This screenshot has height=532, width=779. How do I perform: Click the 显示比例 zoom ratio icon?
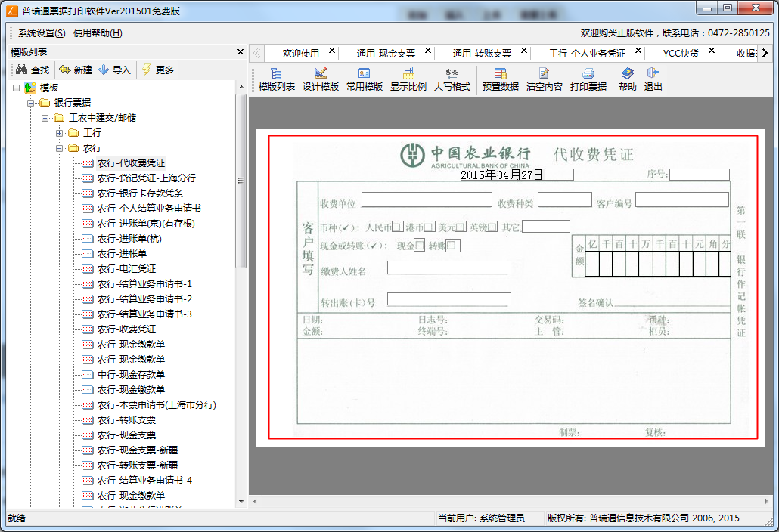coord(408,79)
